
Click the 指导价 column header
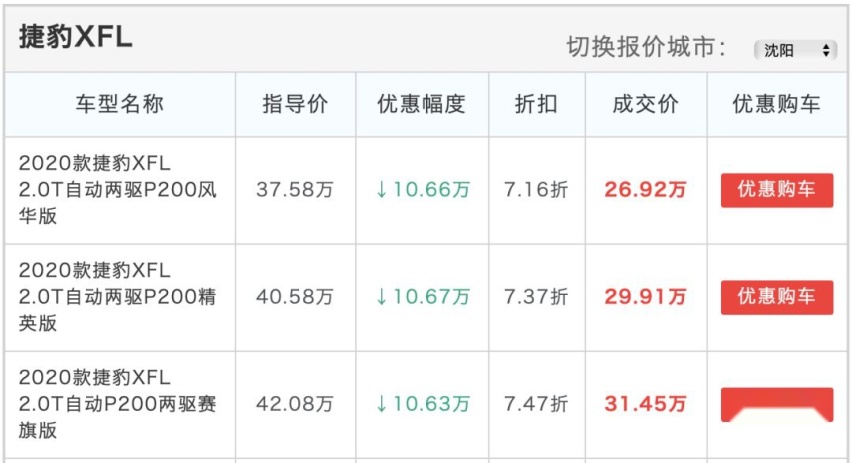point(295,104)
